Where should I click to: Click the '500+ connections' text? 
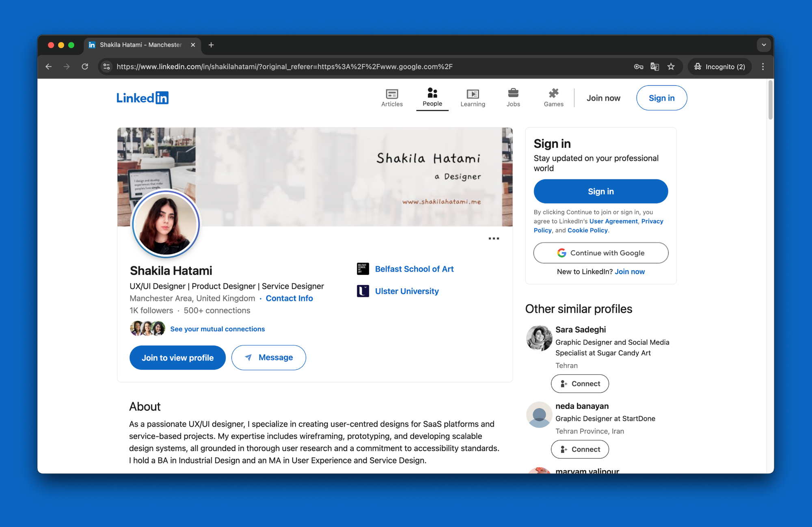(x=217, y=311)
